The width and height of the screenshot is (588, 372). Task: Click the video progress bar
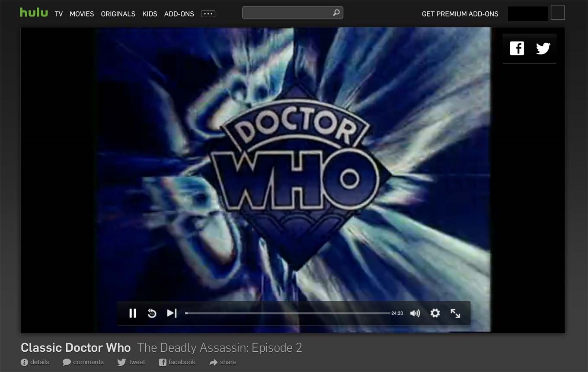[288, 313]
